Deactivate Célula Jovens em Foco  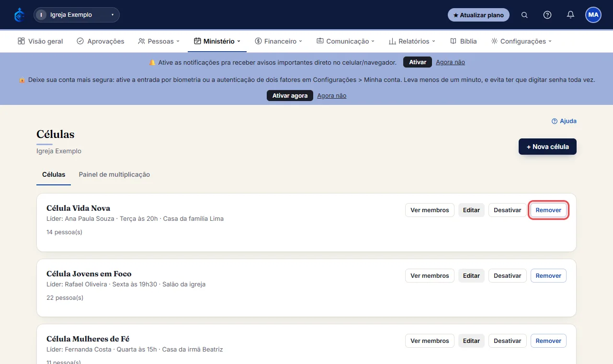pyautogui.click(x=507, y=276)
